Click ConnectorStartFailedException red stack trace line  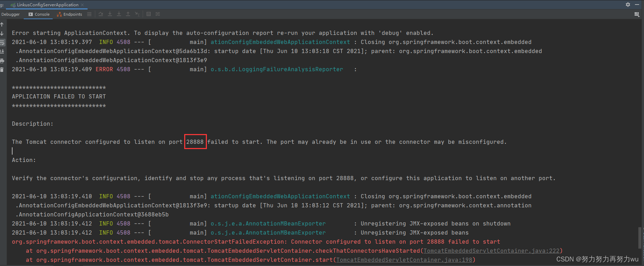point(256,242)
